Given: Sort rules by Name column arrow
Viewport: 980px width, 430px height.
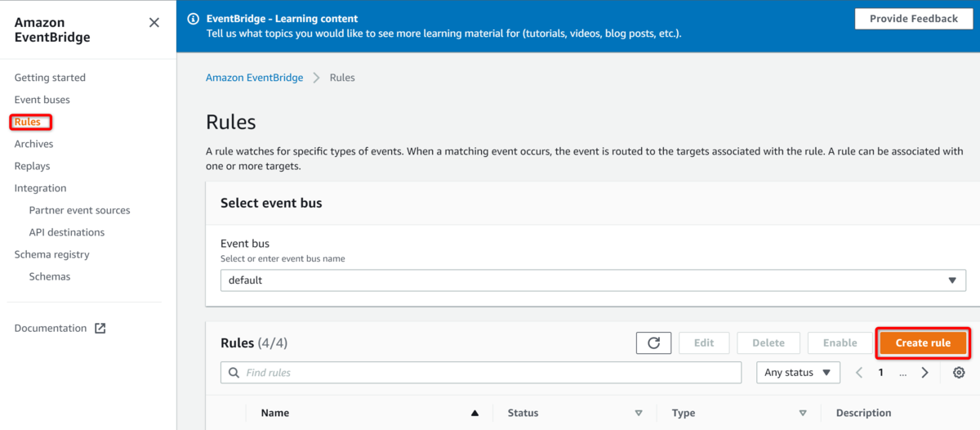Looking at the screenshot, I should [x=474, y=414].
